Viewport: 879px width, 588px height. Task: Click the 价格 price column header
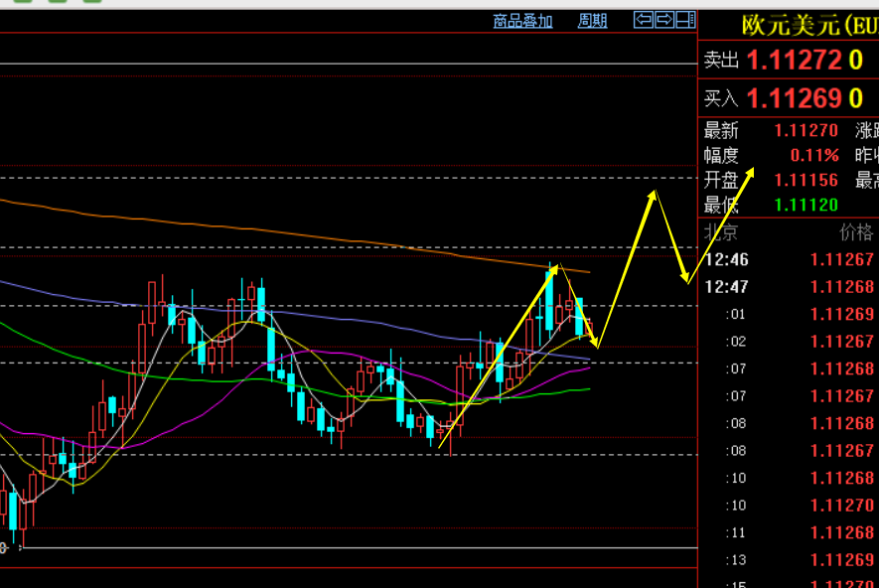[x=856, y=231]
